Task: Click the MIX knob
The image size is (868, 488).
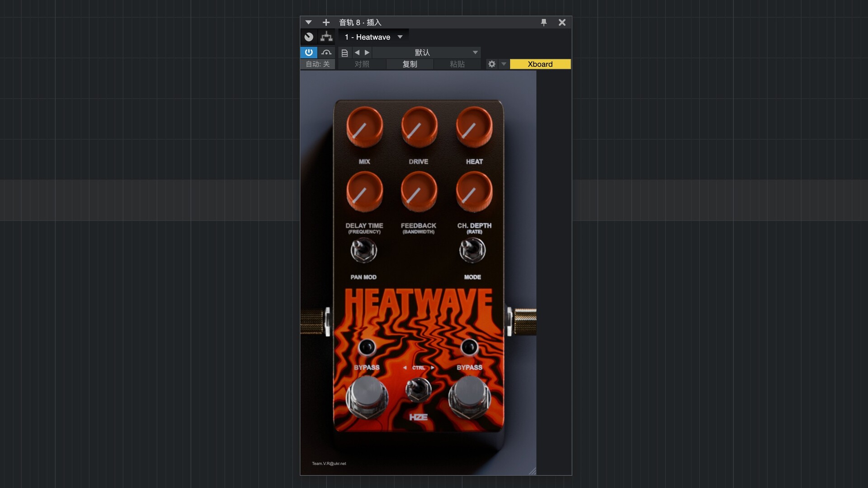Action: [x=364, y=127]
